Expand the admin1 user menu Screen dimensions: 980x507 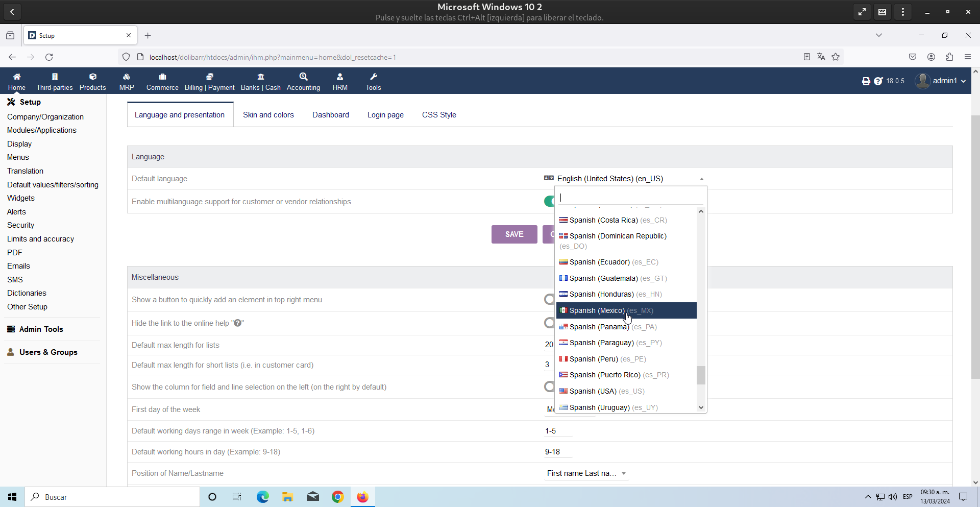(x=941, y=81)
